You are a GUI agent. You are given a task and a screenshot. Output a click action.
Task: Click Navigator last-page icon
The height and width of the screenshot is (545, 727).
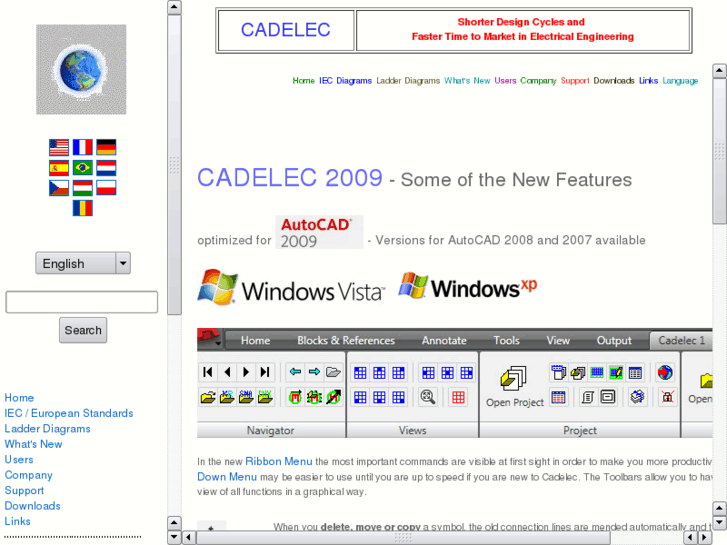click(x=265, y=372)
